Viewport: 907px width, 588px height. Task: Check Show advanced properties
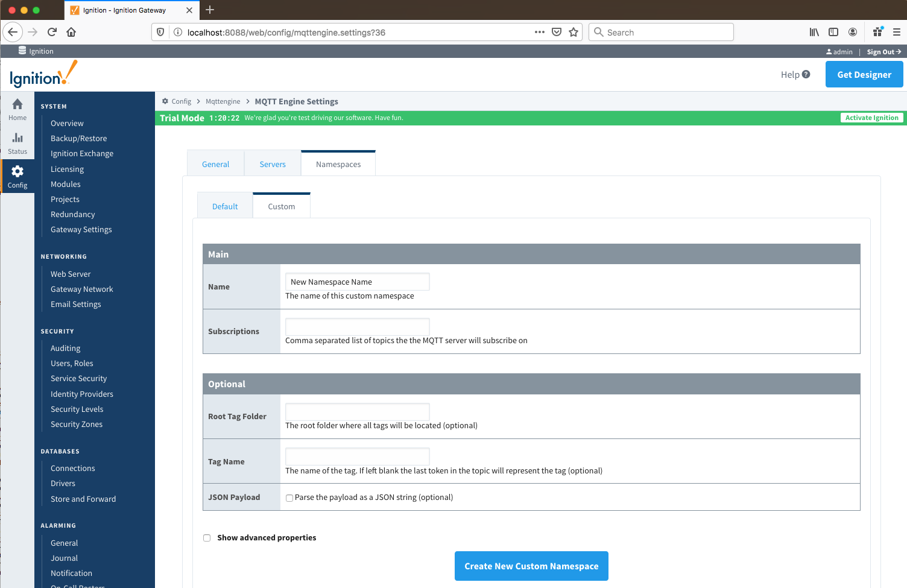click(207, 538)
